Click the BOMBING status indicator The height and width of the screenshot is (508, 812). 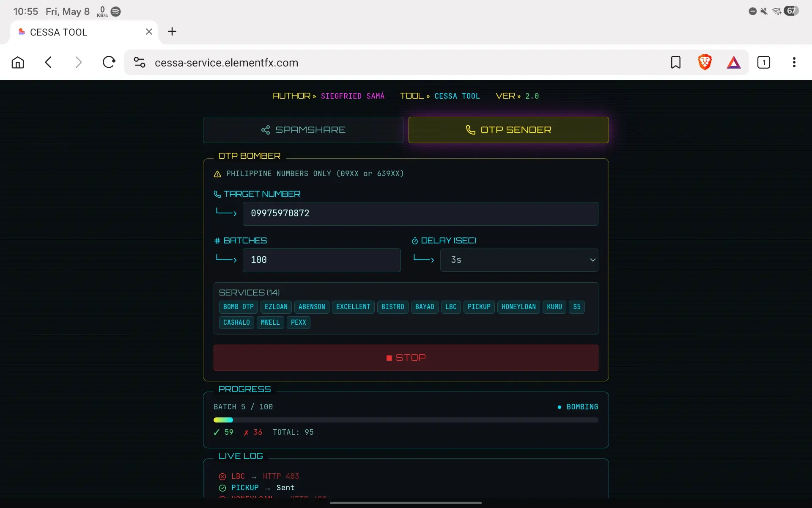click(x=578, y=407)
